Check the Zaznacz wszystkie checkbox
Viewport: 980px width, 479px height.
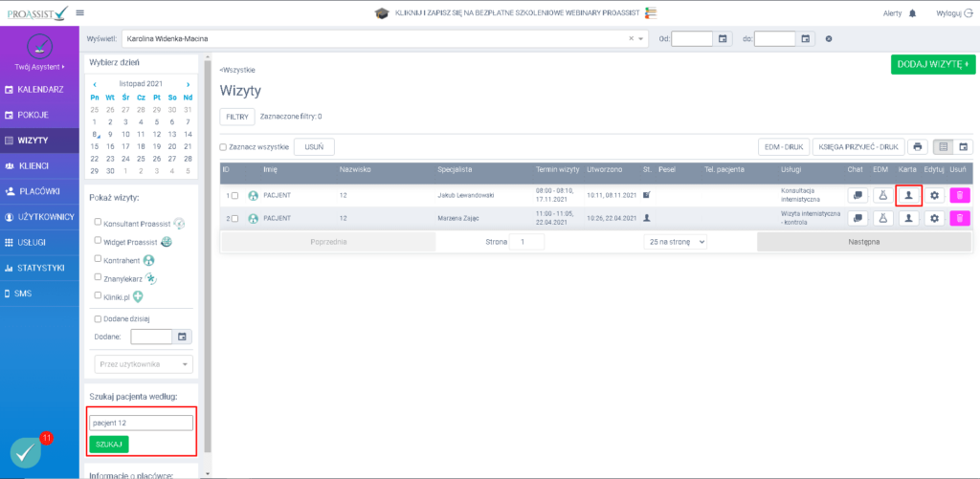224,147
